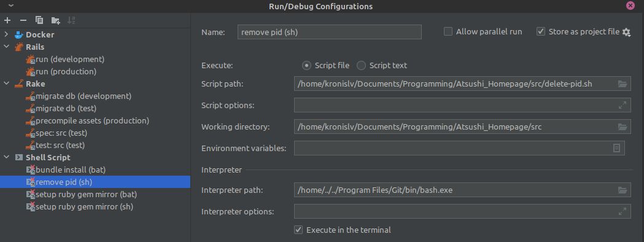Select the Script text radio option
This screenshot has height=242, width=644.
[361, 65]
